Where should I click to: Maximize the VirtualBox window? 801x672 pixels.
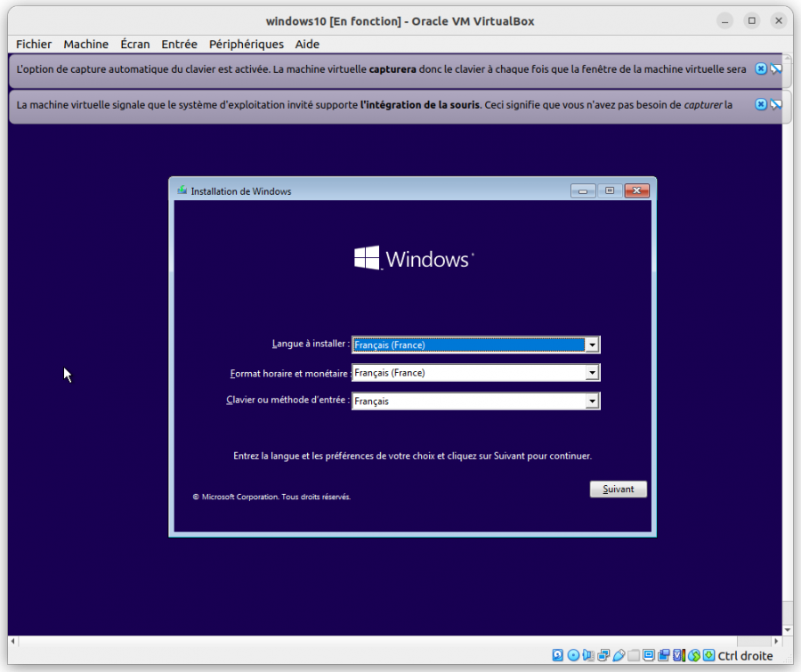click(751, 21)
